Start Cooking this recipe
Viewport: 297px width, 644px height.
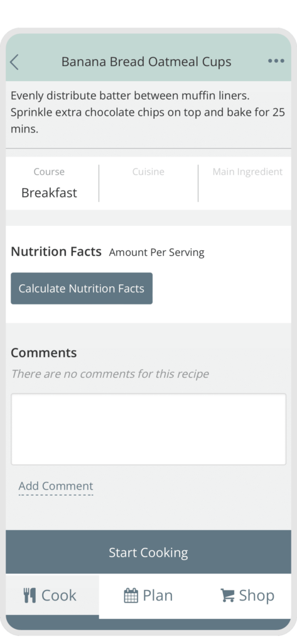tap(148, 552)
